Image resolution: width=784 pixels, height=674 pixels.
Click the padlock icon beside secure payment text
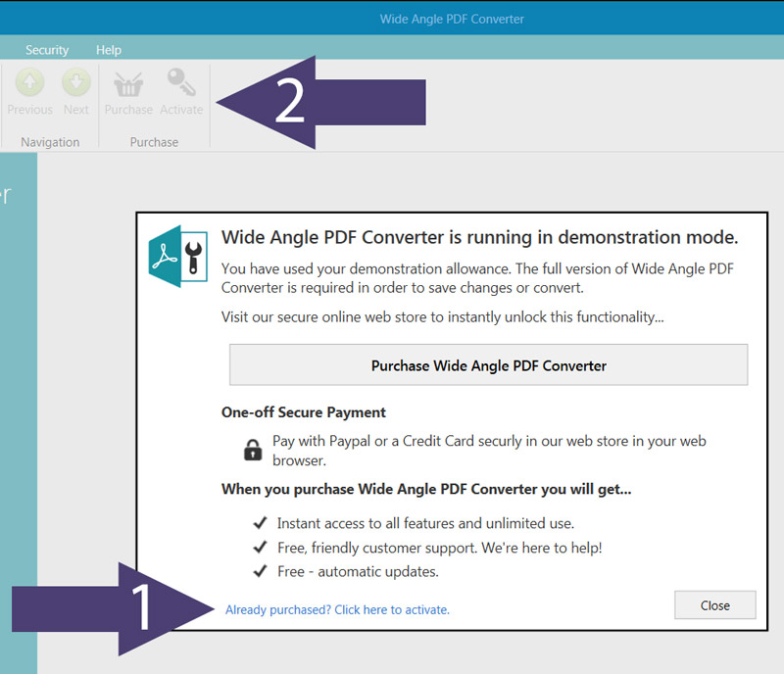(x=253, y=450)
